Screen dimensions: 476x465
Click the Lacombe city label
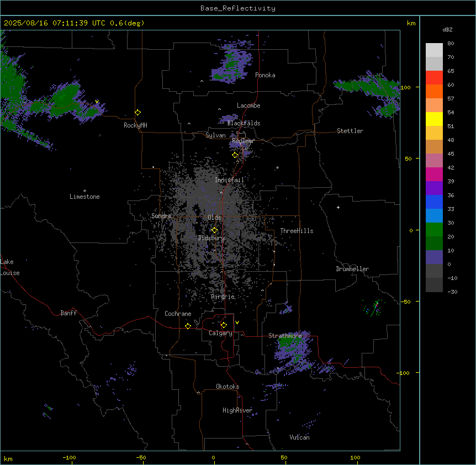coord(248,105)
